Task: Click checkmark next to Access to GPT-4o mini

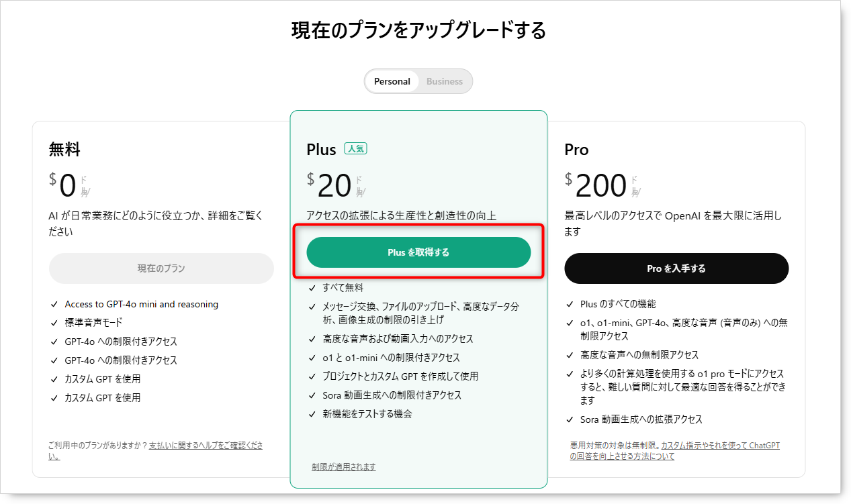Action: [x=54, y=304]
